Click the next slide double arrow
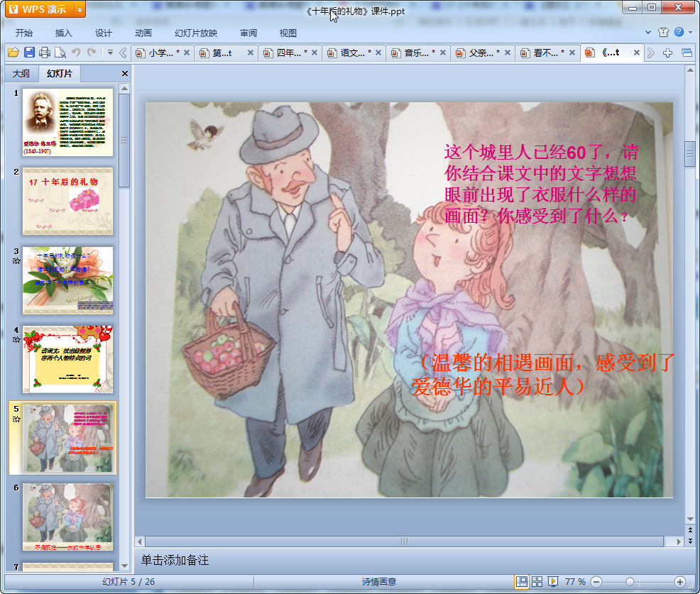This screenshot has height=594, width=700. tap(690, 541)
